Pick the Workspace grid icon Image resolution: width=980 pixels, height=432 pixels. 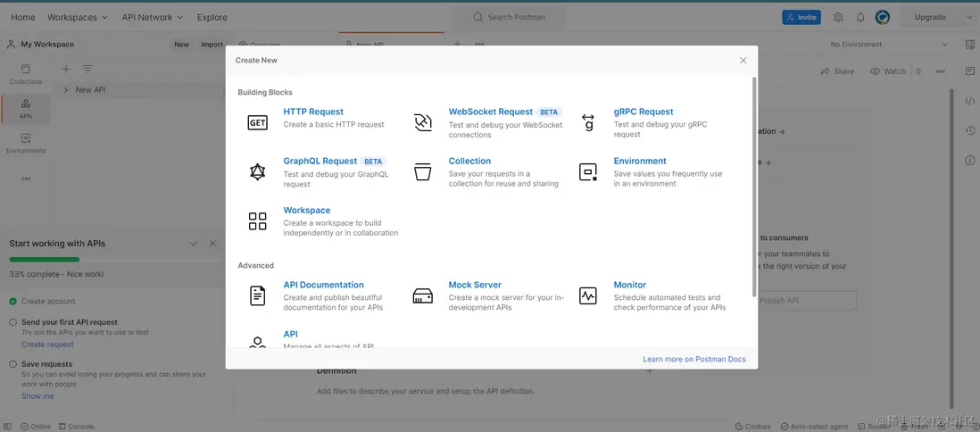coord(257,221)
